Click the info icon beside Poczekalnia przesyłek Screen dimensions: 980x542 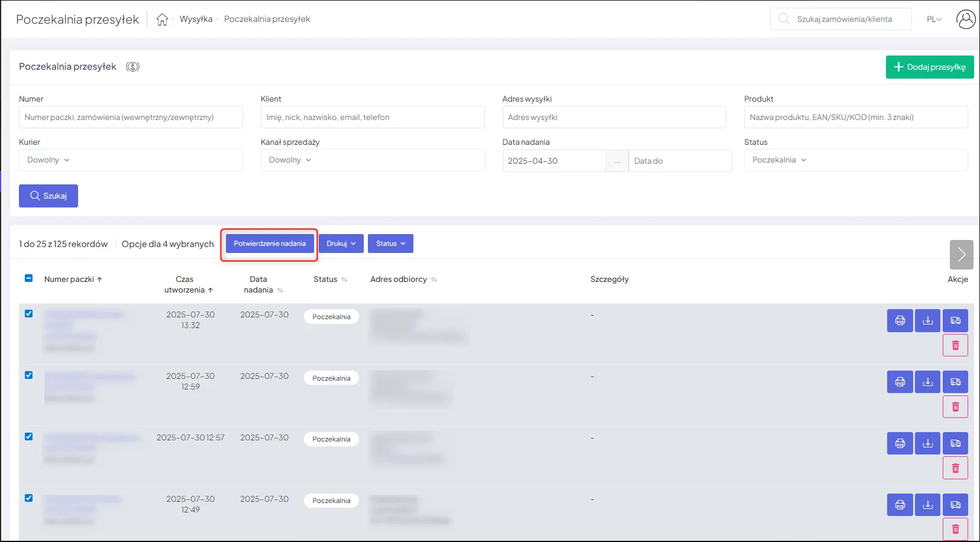pos(133,67)
